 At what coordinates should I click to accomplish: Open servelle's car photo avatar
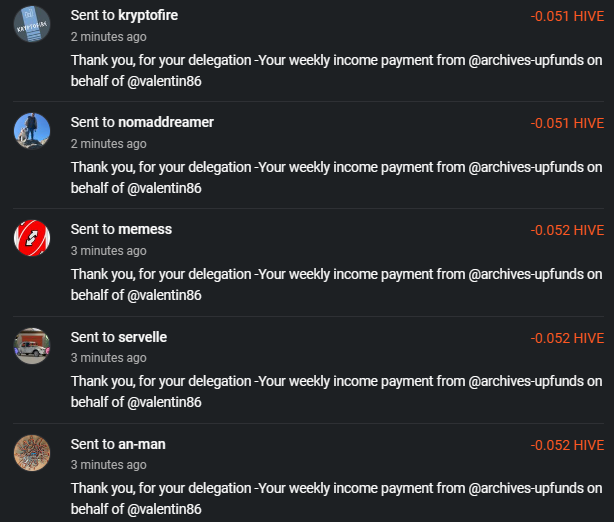[x=32, y=346]
